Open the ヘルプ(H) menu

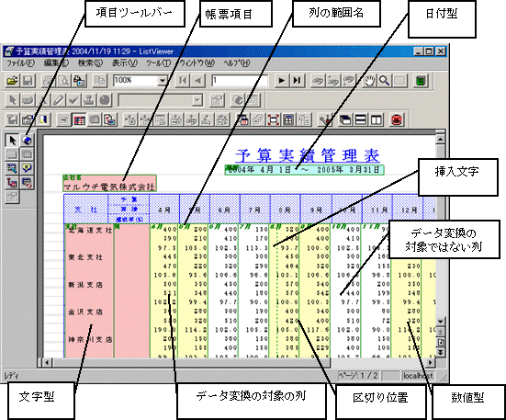coord(237,62)
